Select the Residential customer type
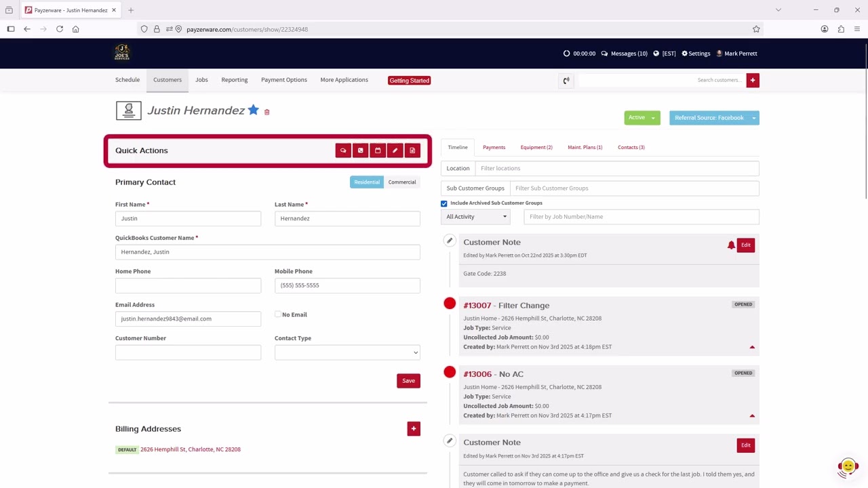This screenshot has height=488, width=868. pyautogui.click(x=367, y=182)
